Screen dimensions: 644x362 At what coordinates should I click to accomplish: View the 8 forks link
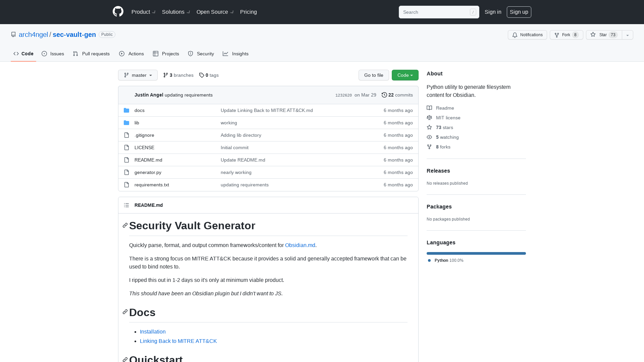pyautogui.click(x=438, y=147)
